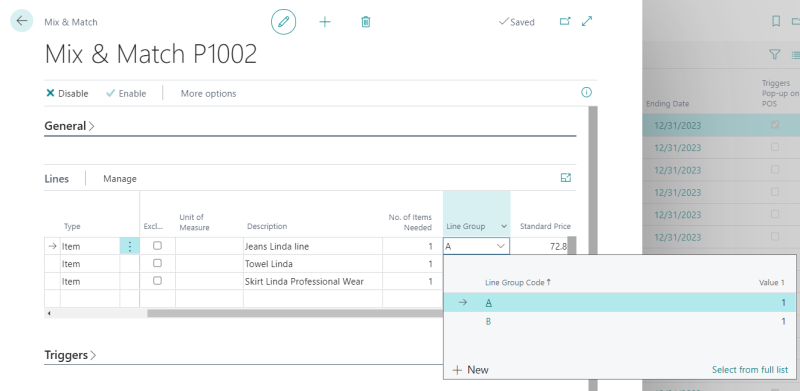Create a new record with plus icon
This screenshot has width=800, height=391.
tap(324, 21)
